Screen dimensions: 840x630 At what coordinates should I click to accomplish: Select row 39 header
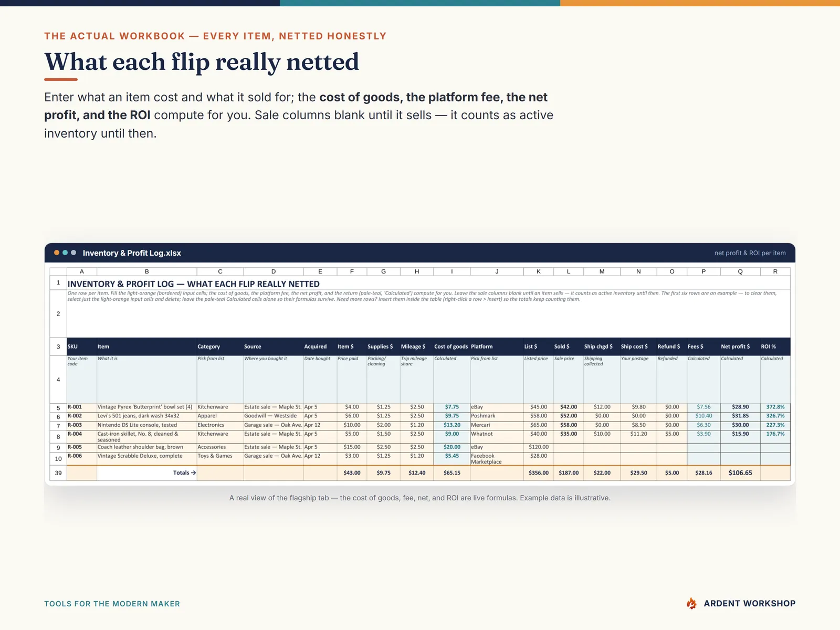pos(58,473)
